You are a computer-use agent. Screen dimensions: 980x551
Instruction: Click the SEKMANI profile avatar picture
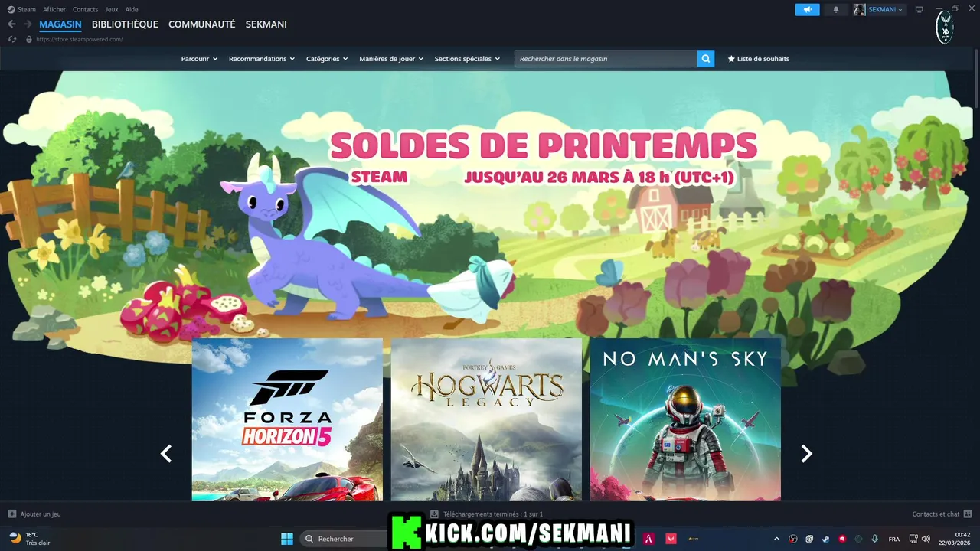(859, 9)
